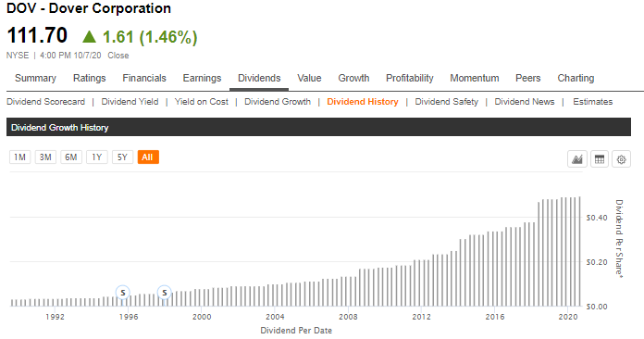644x339 pixels.
Task: Go to Yield on Cost
Action: tap(202, 102)
